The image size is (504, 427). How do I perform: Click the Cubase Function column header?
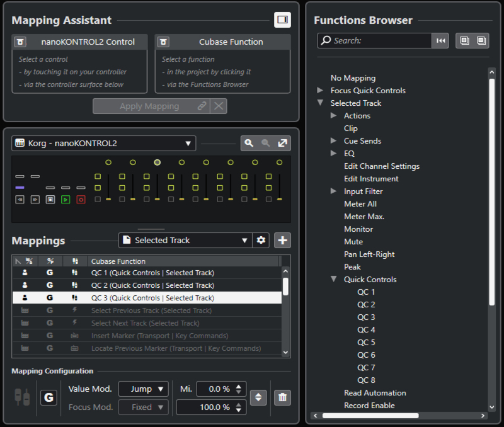(183, 261)
